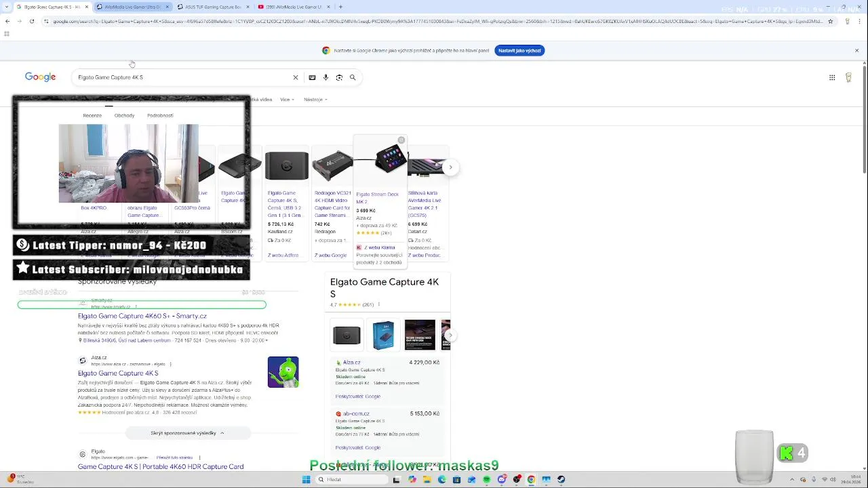Viewport: 868px width, 488px height.
Task: Reload the current page
Action: [x=32, y=21]
